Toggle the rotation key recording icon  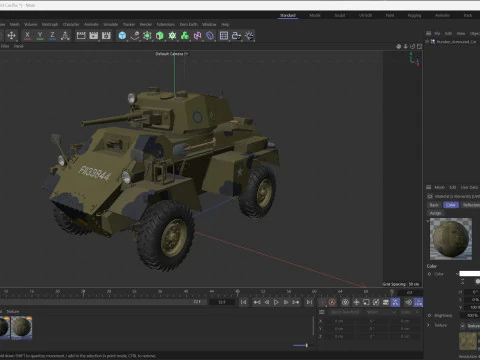point(376,302)
